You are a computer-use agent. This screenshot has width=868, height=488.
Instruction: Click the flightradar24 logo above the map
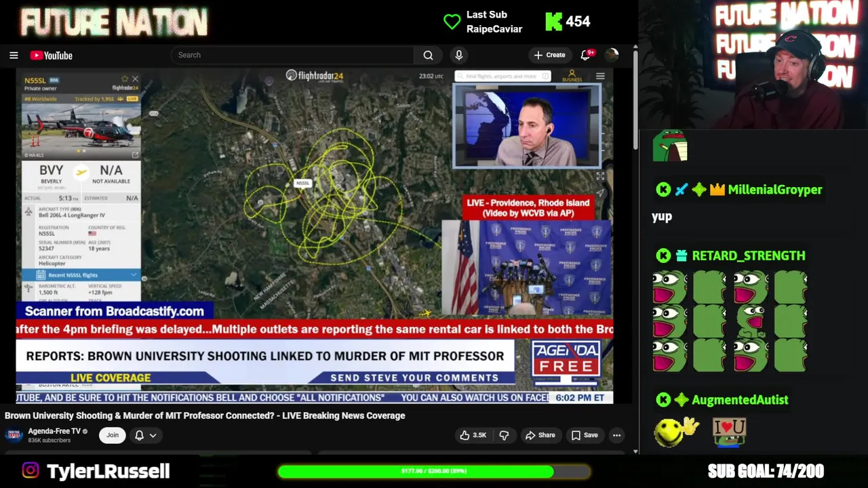314,75
